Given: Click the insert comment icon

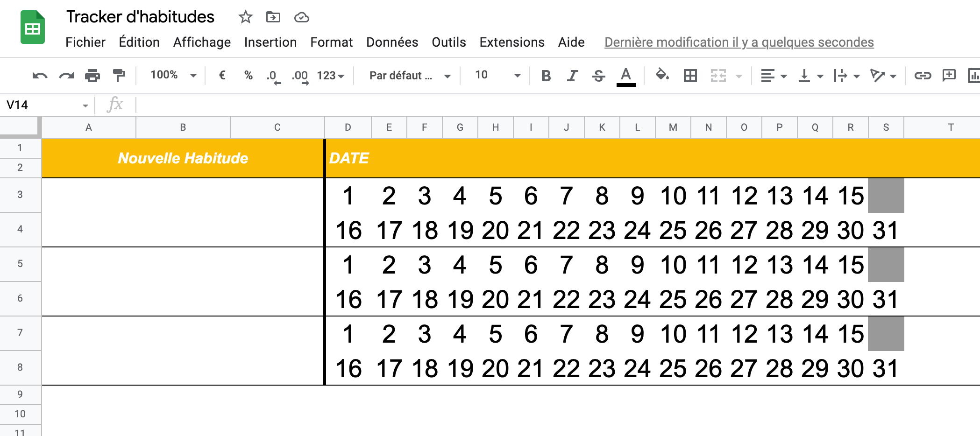Looking at the screenshot, I should pyautogui.click(x=949, y=75).
